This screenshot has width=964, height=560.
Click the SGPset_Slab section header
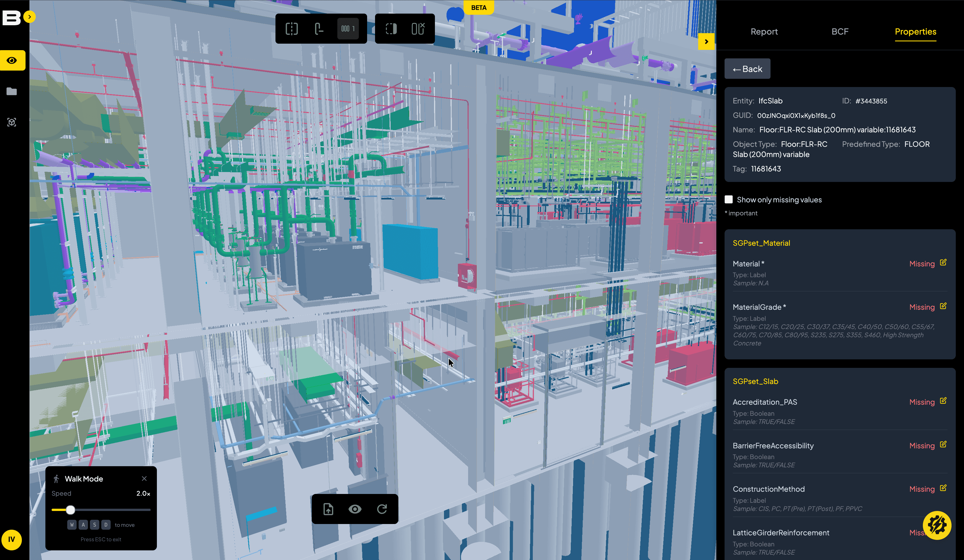755,381
